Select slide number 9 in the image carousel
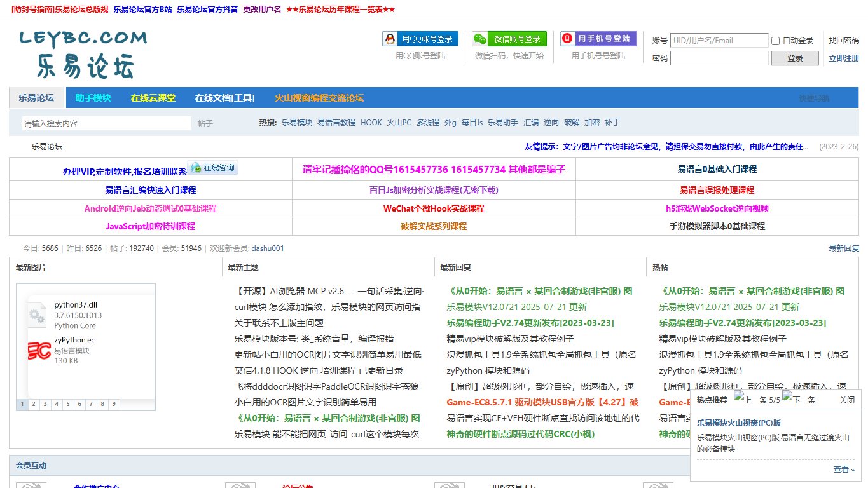 click(114, 404)
